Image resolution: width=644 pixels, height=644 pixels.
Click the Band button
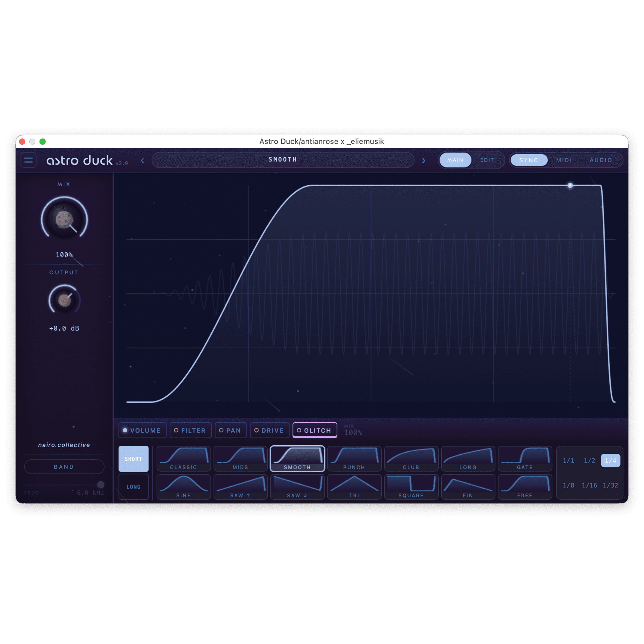point(64,467)
